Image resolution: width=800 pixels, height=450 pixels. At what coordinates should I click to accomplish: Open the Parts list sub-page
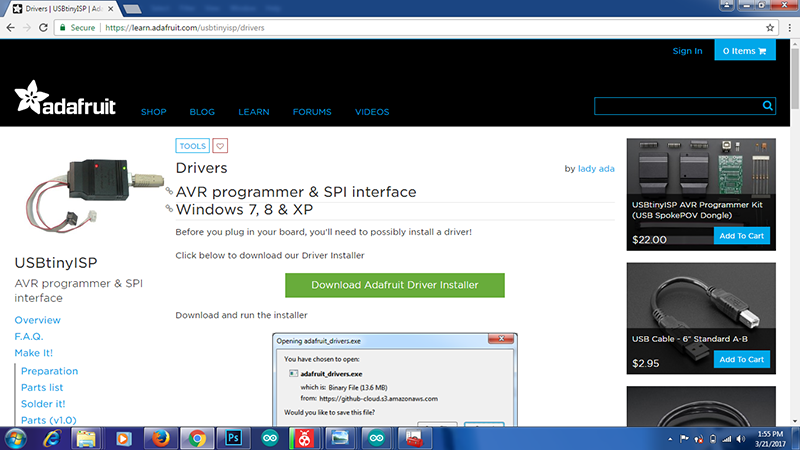(42, 387)
